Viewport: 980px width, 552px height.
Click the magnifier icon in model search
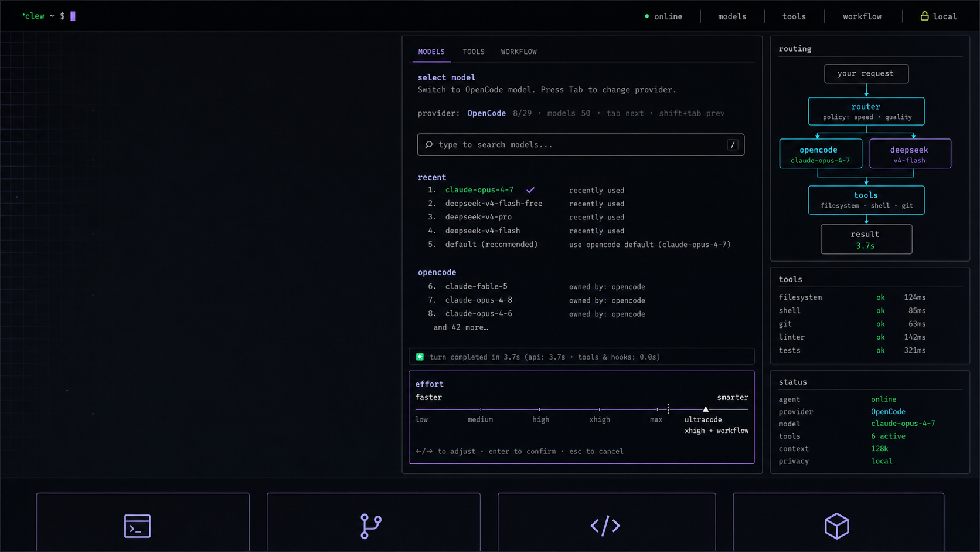pyautogui.click(x=429, y=144)
